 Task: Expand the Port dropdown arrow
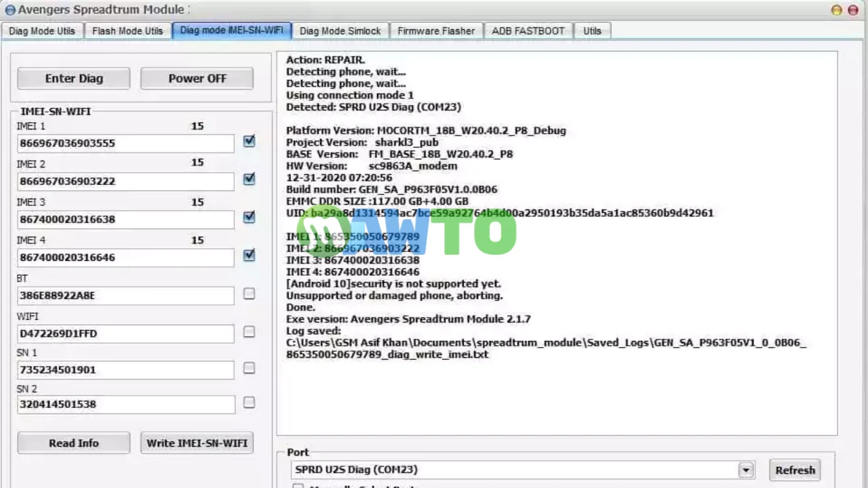click(x=747, y=470)
